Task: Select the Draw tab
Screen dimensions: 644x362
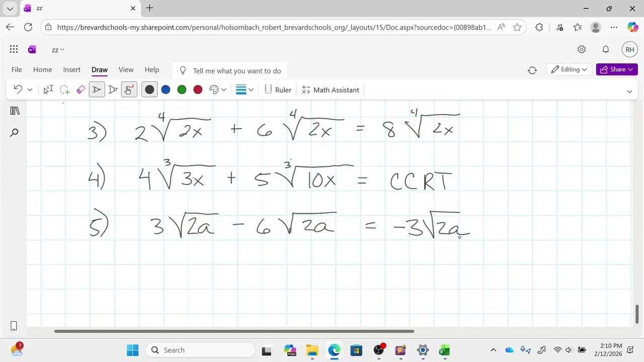Action: [100, 70]
